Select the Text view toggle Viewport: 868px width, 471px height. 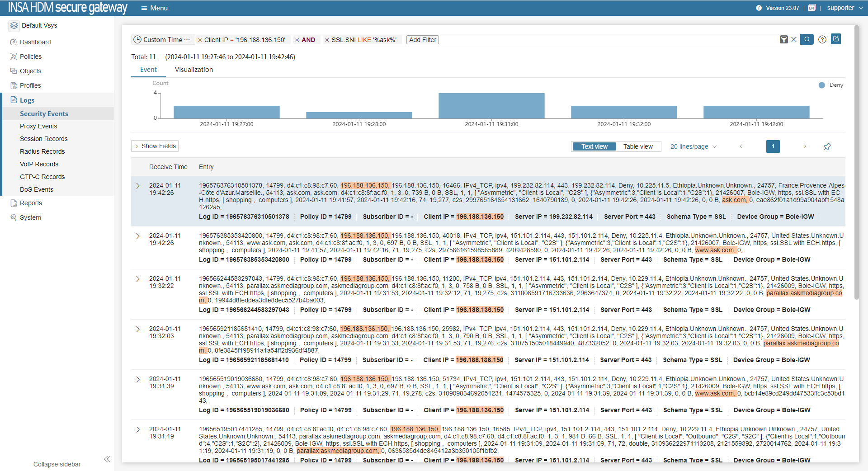(594, 146)
